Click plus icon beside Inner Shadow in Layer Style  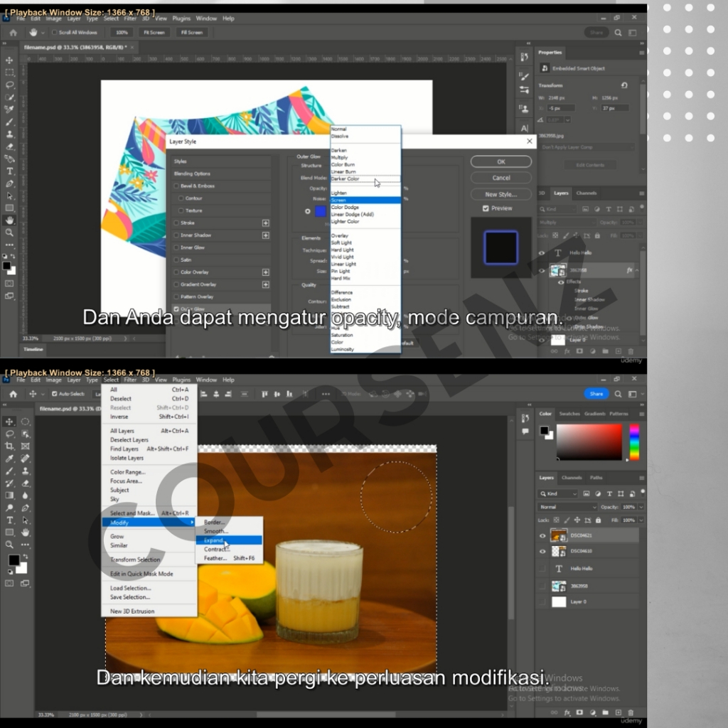click(x=266, y=235)
